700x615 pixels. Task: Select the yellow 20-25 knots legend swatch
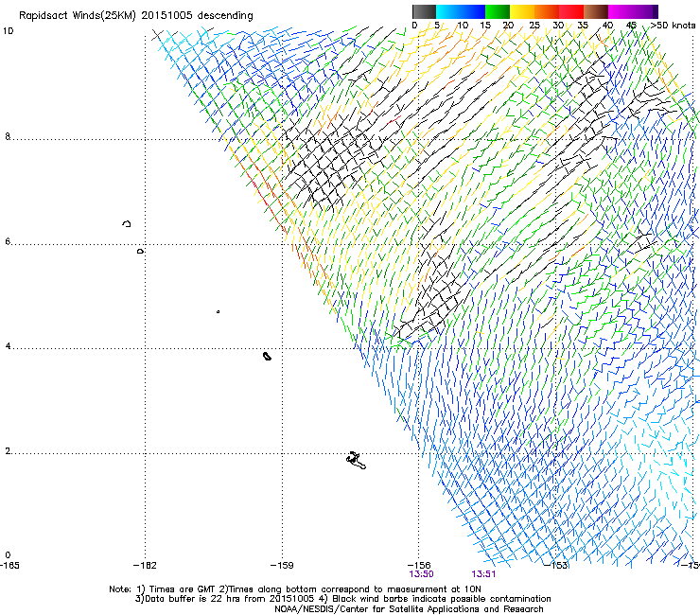point(522,11)
